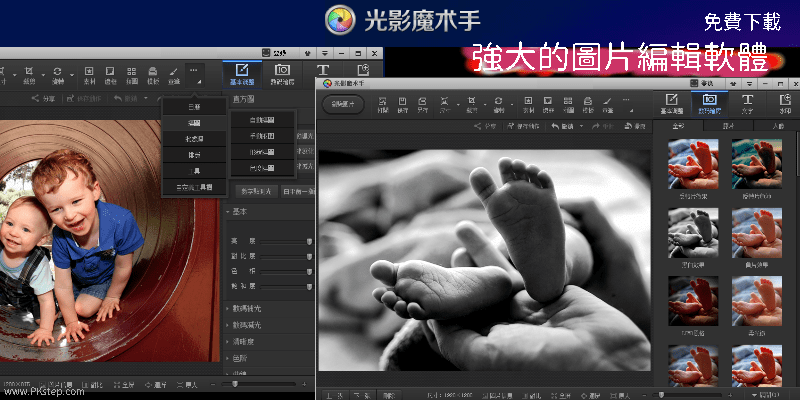Viewport: 800px width, 400px height.
Task: Select the 全部 filter tab in front window
Action: [x=678, y=126]
